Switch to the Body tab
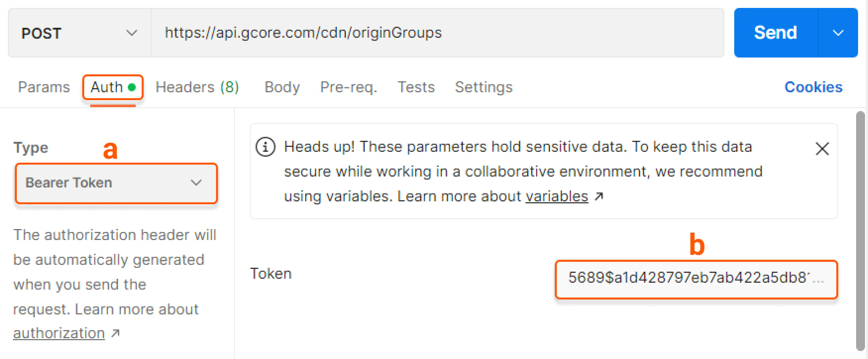 pos(282,87)
